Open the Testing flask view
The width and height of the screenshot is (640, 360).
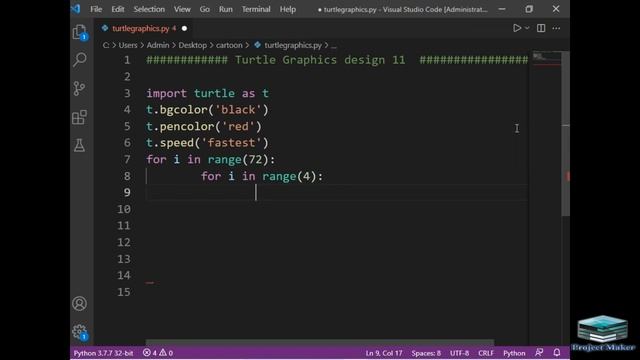[x=80, y=145]
